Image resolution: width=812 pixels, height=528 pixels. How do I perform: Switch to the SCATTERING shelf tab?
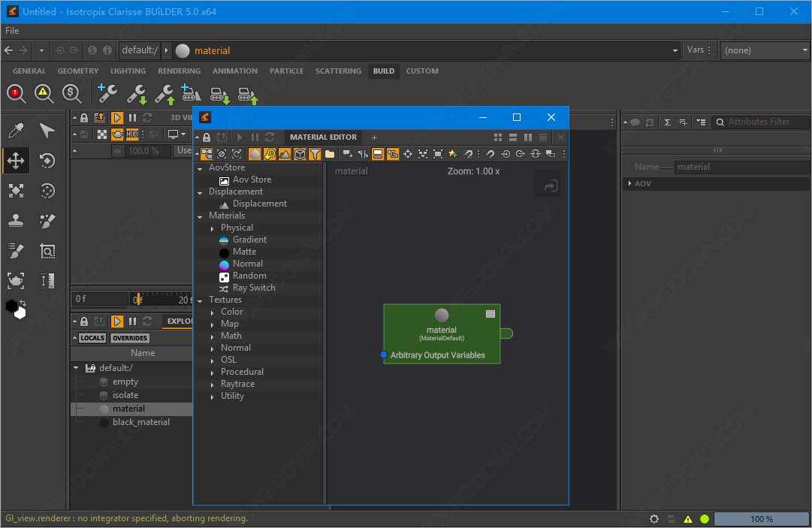coord(338,71)
